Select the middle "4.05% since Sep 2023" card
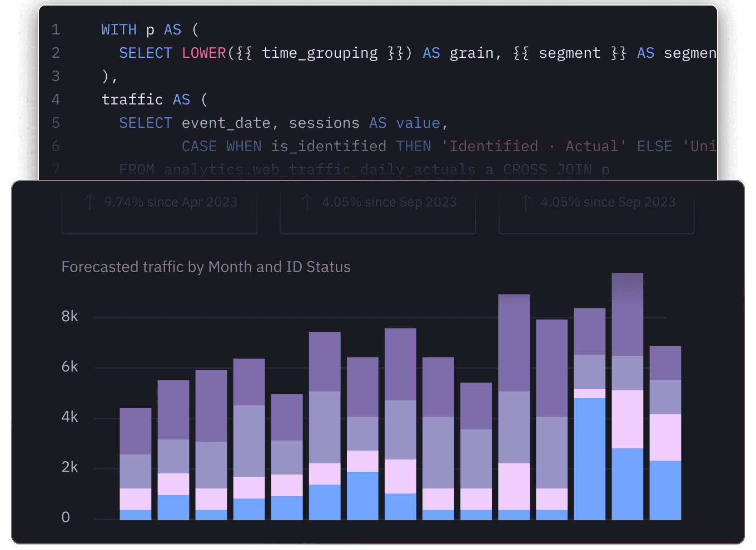The image size is (756, 550). tap(377, 210)
